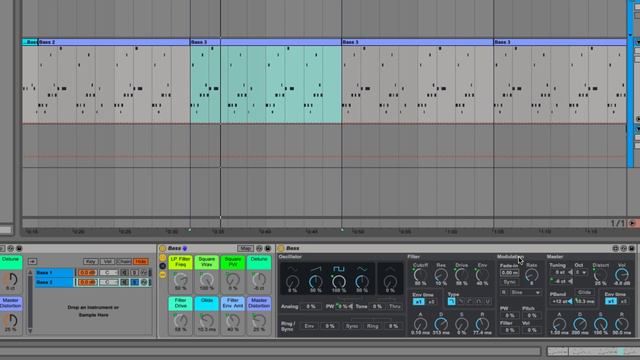Image resolution: width=640 pixels, height=360 pixels.
Task: Click the hot-swap icon in Bass rack title bar
Action: point(259,248)
